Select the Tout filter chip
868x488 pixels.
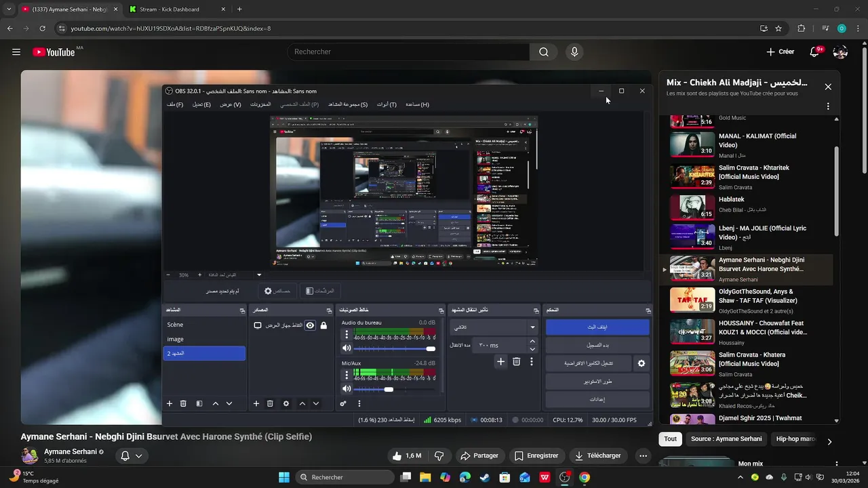(670, 439)
